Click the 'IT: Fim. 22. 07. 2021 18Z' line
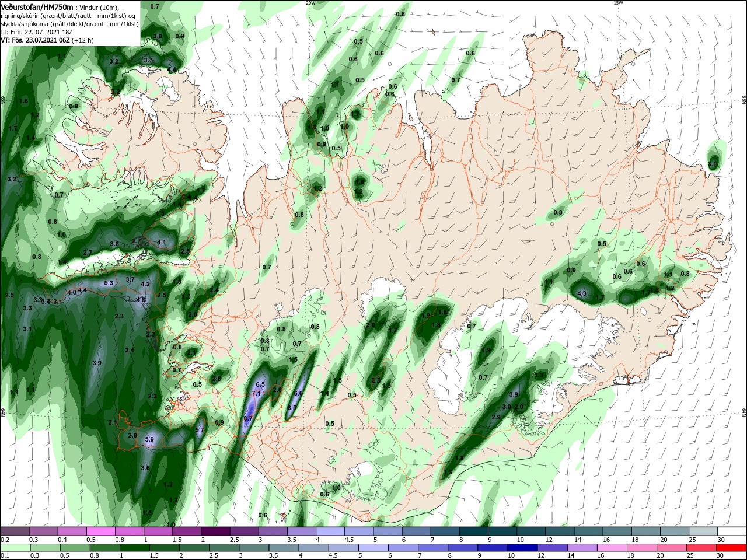The height and width of the screenshot is (560, 747). click(38, 32)
